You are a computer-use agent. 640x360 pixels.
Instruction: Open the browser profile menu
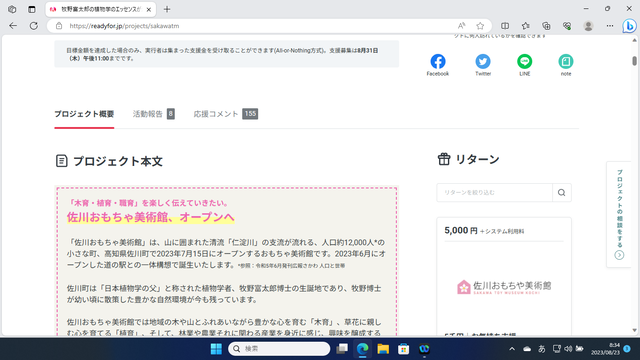[x=588, y=26]
